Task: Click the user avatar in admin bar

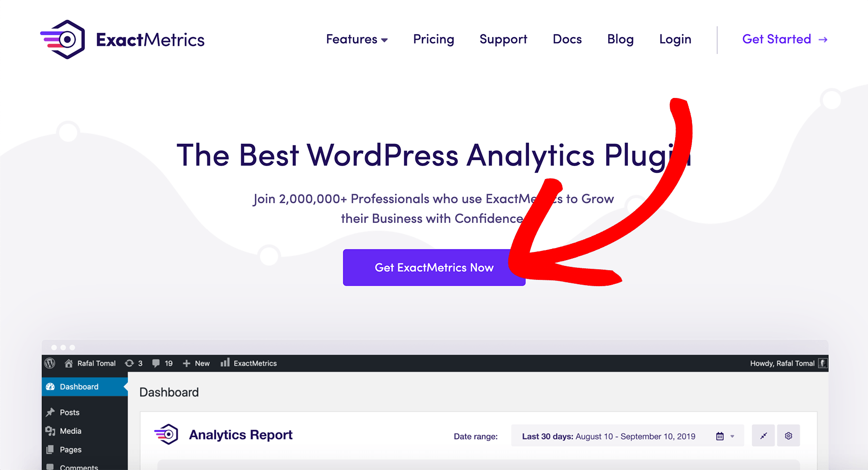Action: (x=823, y=363)
